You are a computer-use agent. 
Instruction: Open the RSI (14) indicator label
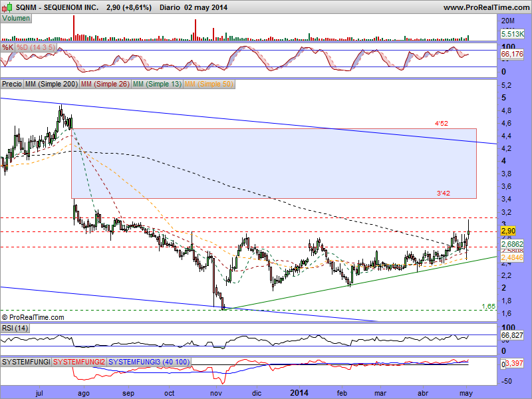[15, 328]
